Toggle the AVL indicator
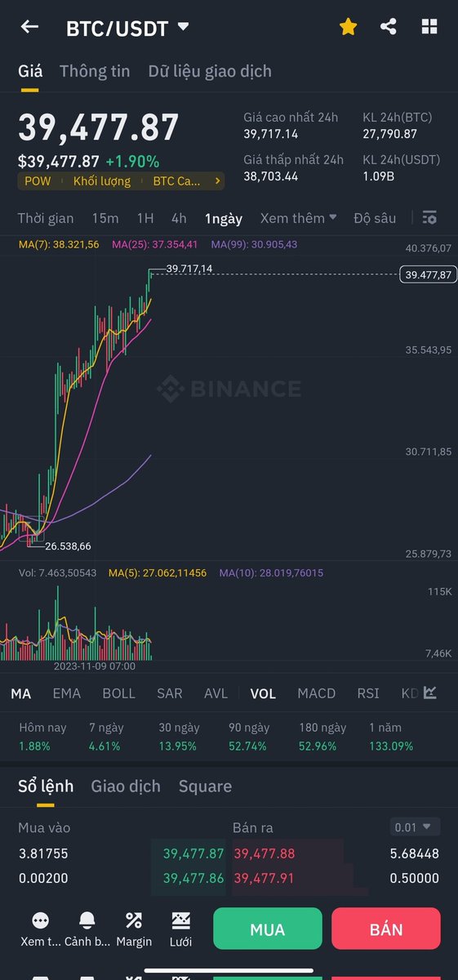The height and width of the screenshot is (980, 458). pyautogui.click(x=216, y=693)
